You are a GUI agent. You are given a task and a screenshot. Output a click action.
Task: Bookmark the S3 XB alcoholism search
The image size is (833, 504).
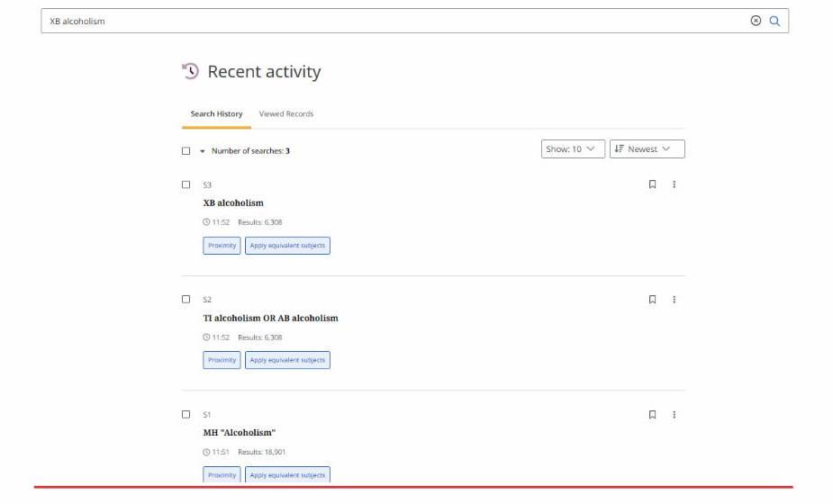[x=653, y=184]
